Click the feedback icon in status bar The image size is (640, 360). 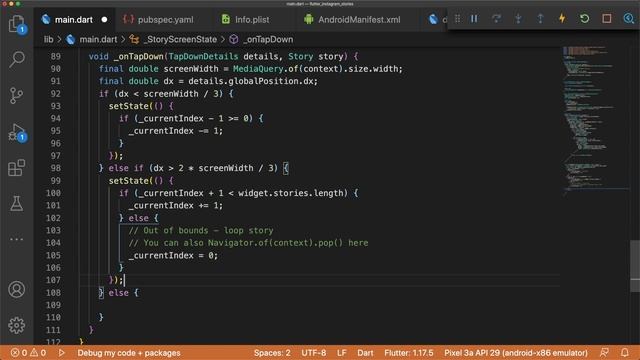pos(604,353)
